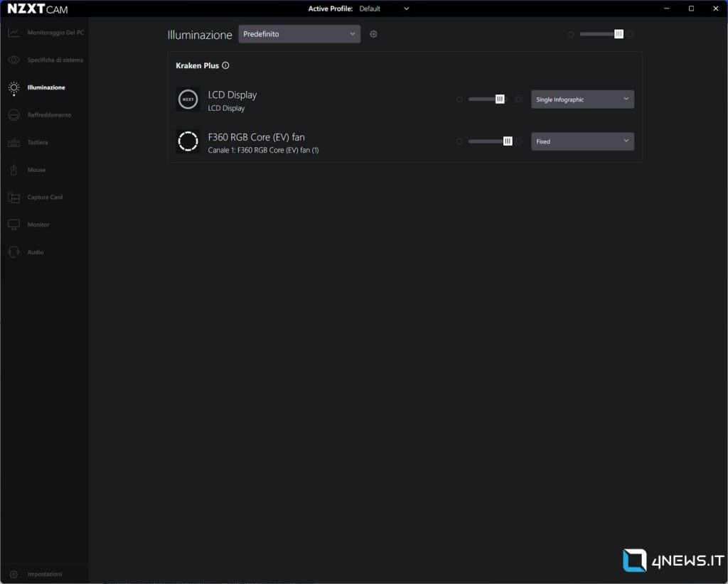Open the Active Profile Default selector

pos(384,9)
